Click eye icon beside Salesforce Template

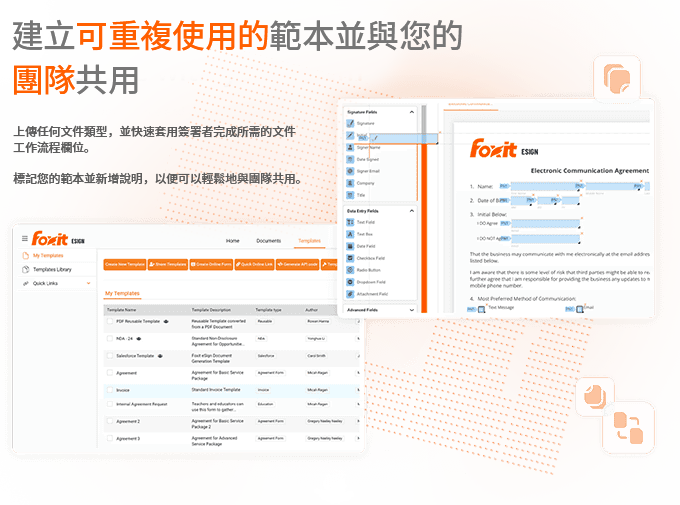coord(160,356)
